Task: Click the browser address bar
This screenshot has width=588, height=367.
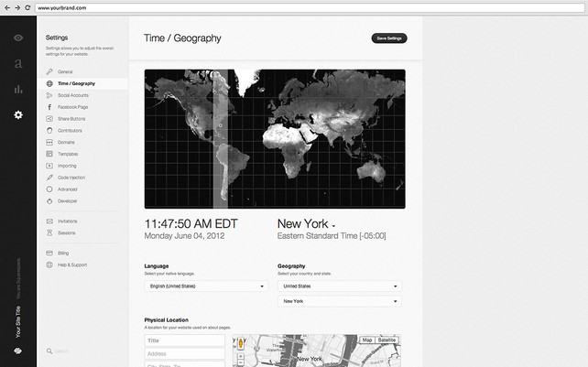Action: click(310, 7)
